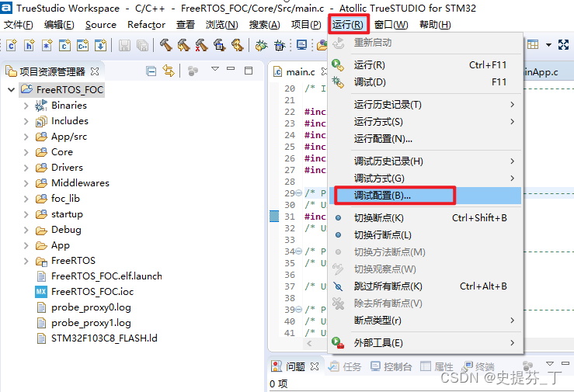Open the 文件(F) menu
Viewport: 574px width, 392px height.
pos(19,25)
